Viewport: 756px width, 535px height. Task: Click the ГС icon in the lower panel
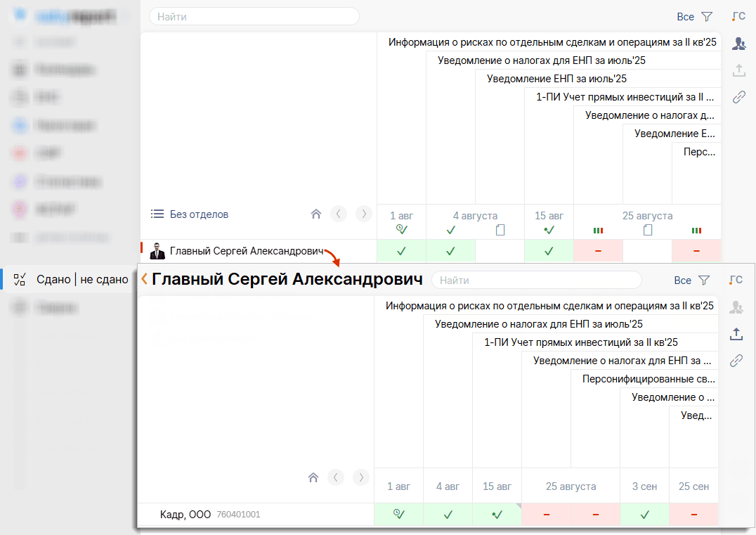click(736, 280)
